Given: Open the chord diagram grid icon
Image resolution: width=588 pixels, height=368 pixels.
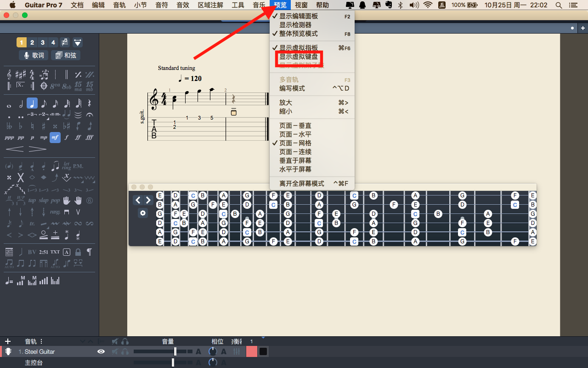Looking at the screenshot, I should (x=9, y=252).
